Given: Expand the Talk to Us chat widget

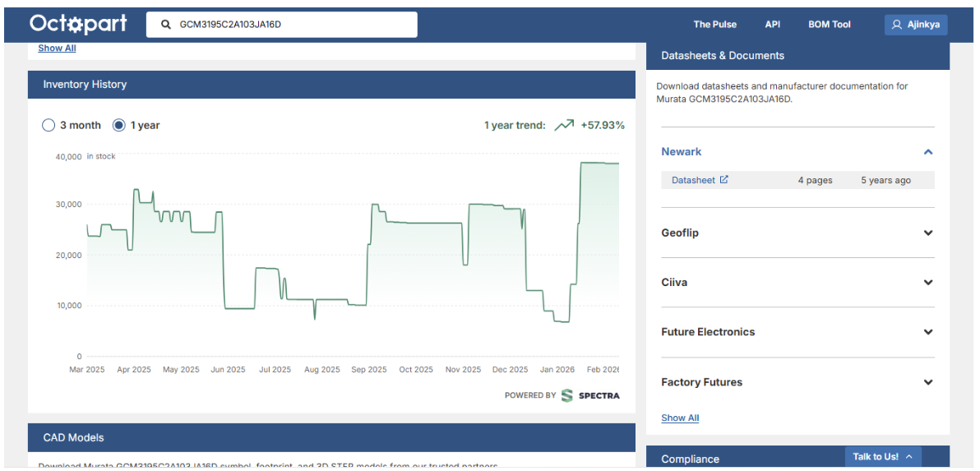Looking at the screenshot, I should pos(883,457).
